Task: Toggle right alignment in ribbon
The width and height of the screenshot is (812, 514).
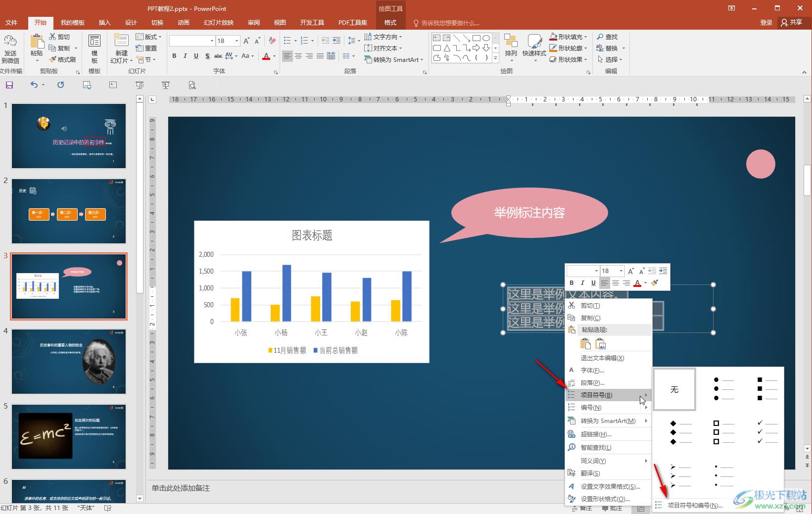Action: 309,56
